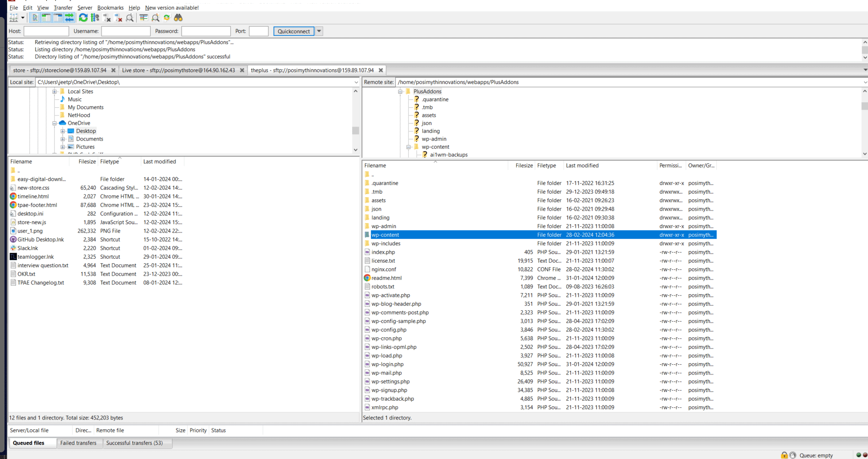This screenshot has width=868, height=459.
Task: Click the Host input field
Action: (46, 31)
